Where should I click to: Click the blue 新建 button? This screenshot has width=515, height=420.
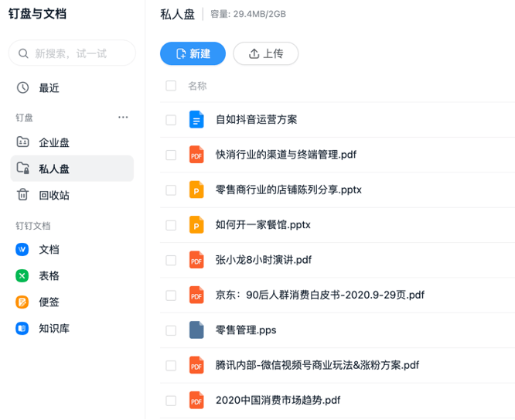point(193,53)
